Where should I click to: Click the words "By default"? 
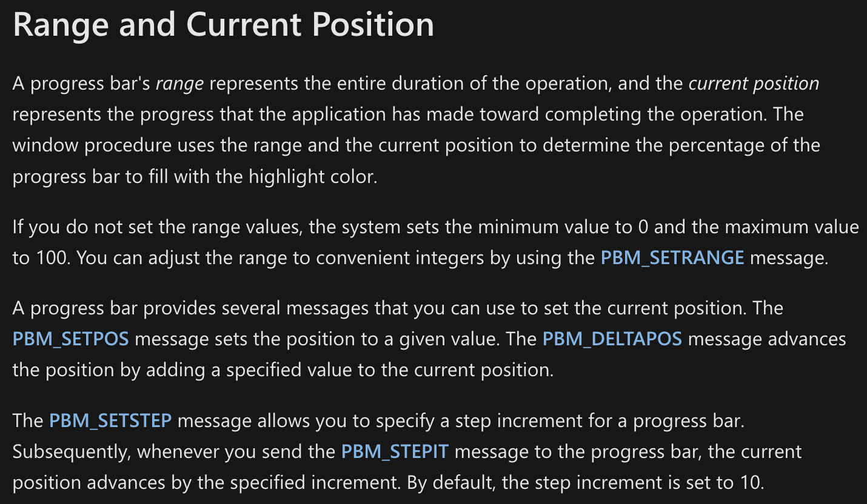444,483
